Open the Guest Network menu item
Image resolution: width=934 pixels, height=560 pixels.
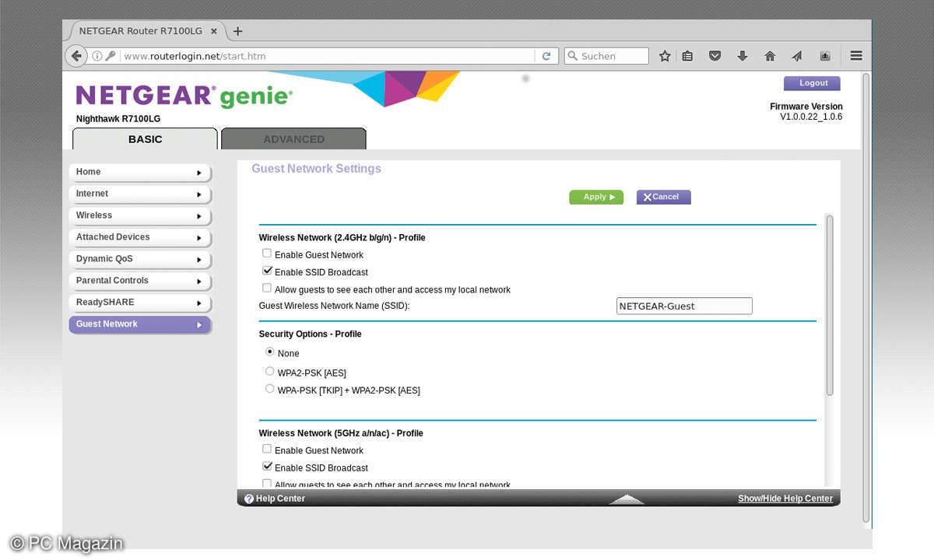point(140,324)
